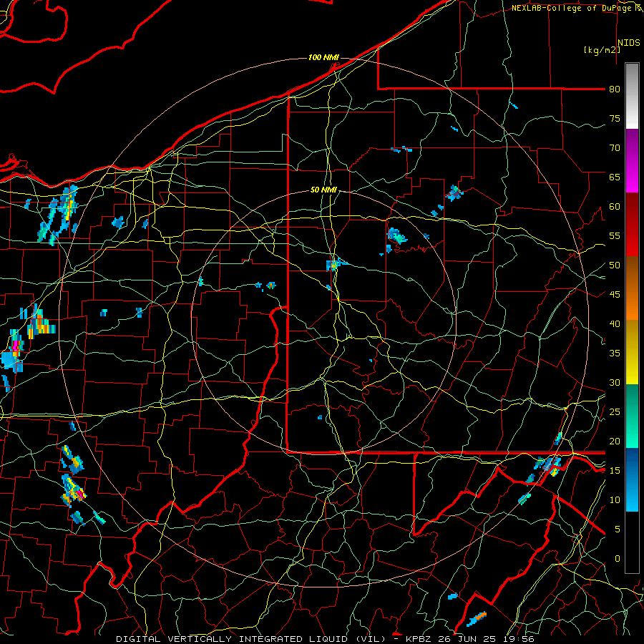Pick the 50 legend value
This screenshot has height=644, width=644.
pos(615,265)
